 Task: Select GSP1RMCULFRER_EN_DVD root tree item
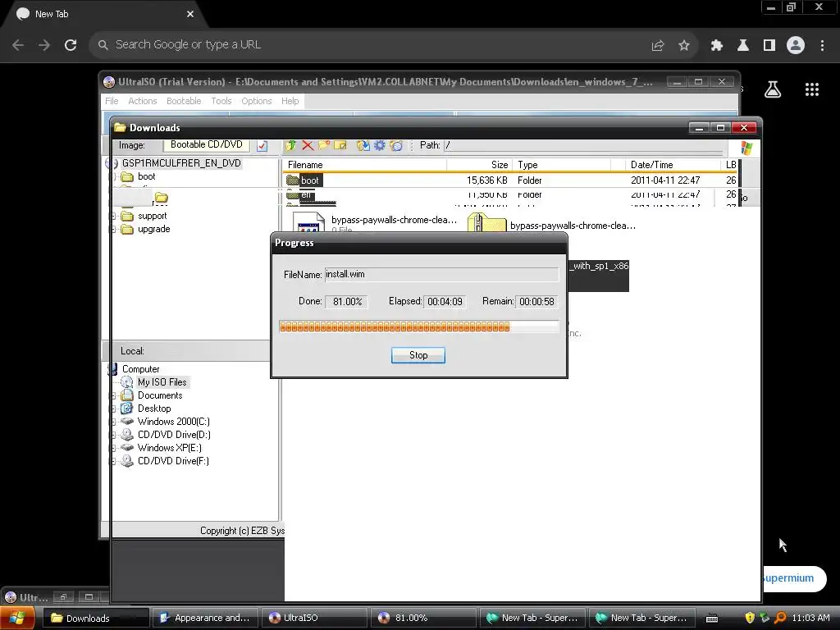pos(181,163)
